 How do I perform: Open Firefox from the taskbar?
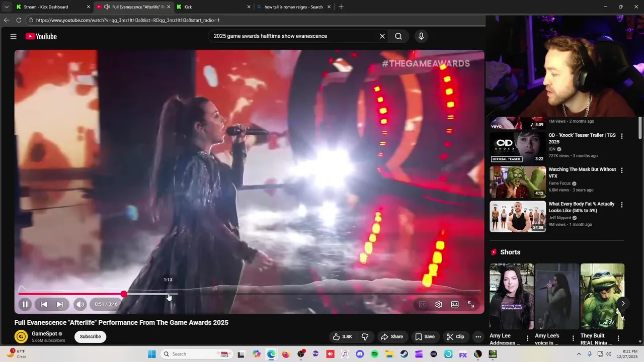286,354
